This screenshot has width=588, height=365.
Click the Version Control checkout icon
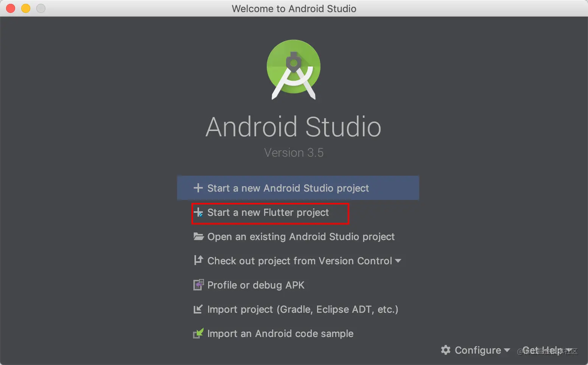[x=198, y=260]
